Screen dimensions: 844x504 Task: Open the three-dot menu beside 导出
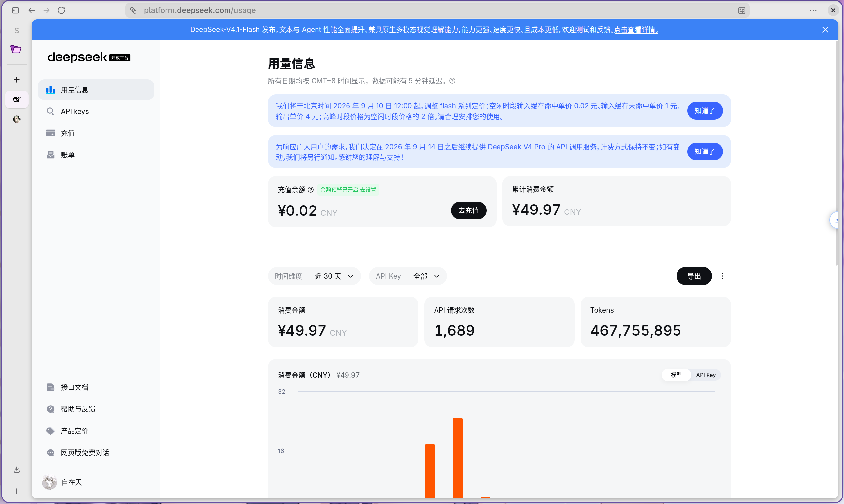click(x=722, y=276)
